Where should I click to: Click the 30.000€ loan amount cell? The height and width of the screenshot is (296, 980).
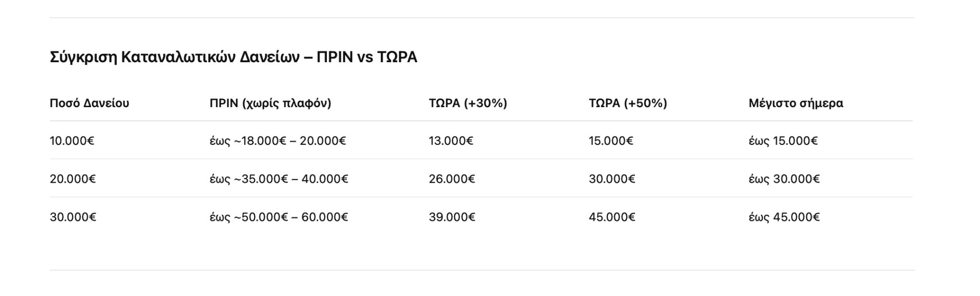(x=73, y=217)
